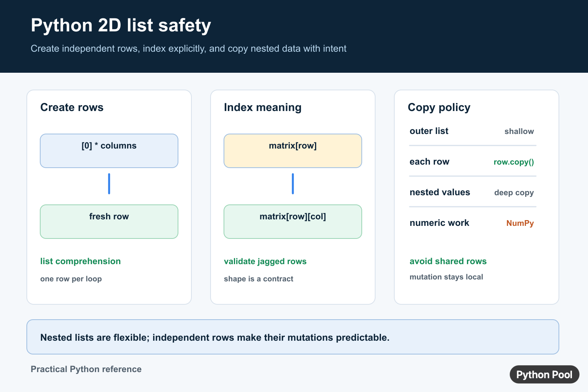Click the matrix[row][col] box
Image resolution: width=588 pixels, height=392 pixels.
tap(293, 222)
